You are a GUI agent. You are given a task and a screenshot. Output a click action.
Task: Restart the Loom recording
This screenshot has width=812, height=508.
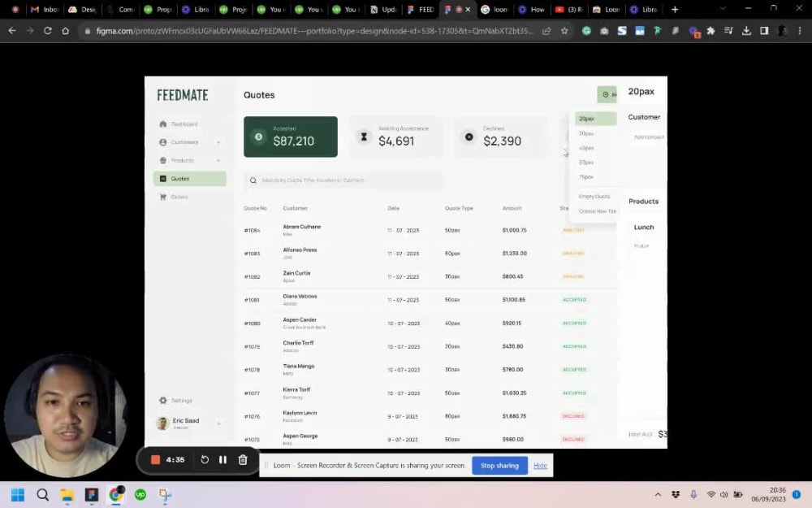coord(205,459)
